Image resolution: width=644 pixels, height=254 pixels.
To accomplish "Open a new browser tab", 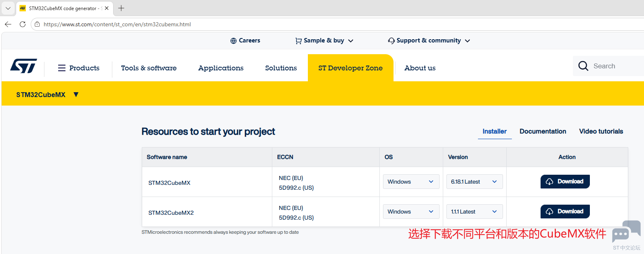I will point(121,8).
